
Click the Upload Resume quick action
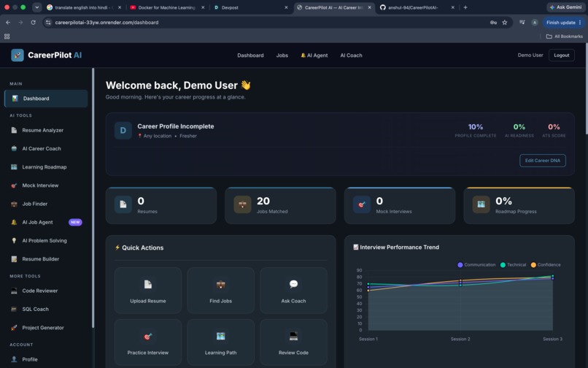148,291
